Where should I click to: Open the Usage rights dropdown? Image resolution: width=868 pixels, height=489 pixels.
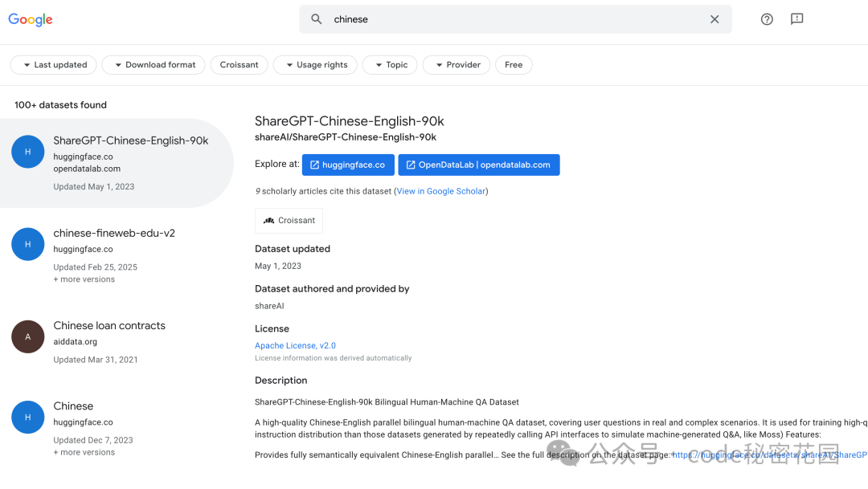(315, 65)
